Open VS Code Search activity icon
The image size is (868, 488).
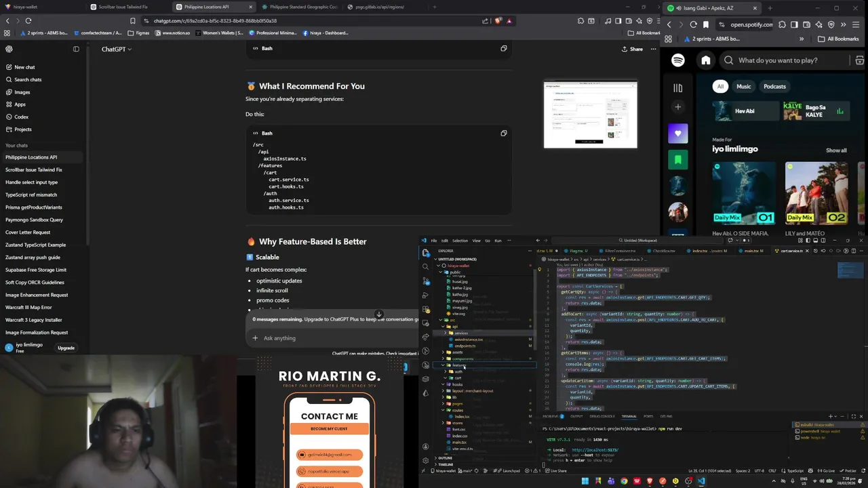426,266
